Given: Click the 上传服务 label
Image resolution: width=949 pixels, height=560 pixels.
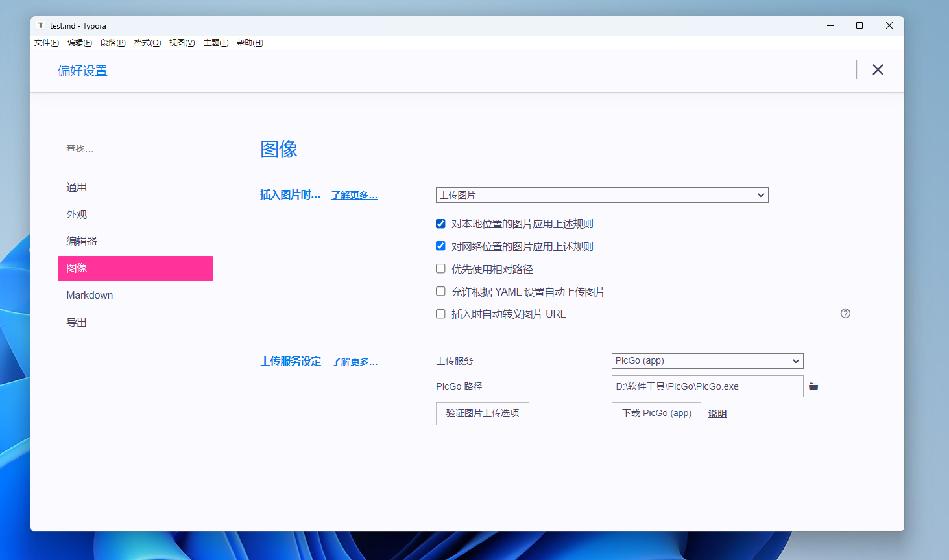Looking at the screenshot, I should point(455,361).
